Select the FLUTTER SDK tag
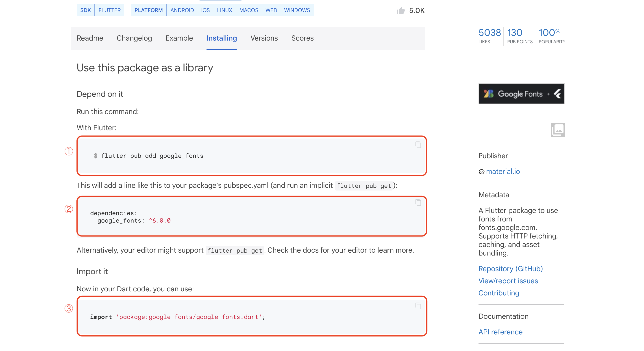 coord(109,10)
